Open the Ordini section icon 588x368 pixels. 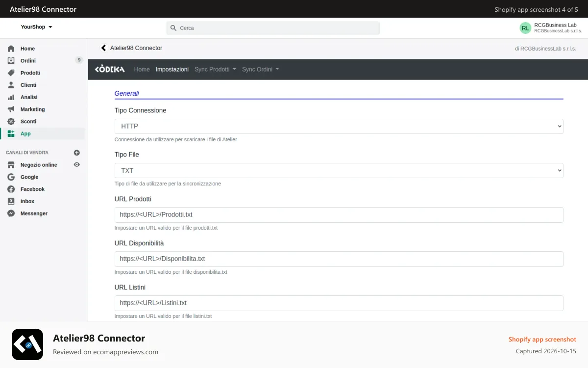[x=11, y=61]
